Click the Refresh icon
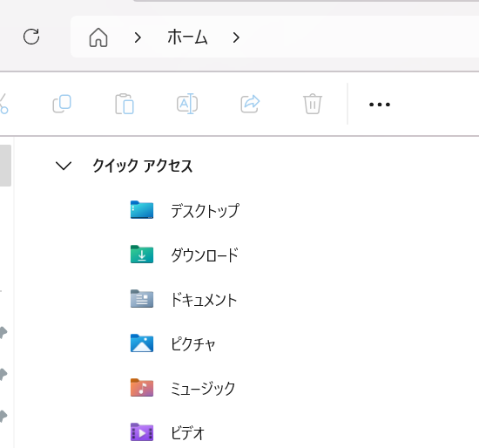 pyautogui.click(x=31, y=37)
